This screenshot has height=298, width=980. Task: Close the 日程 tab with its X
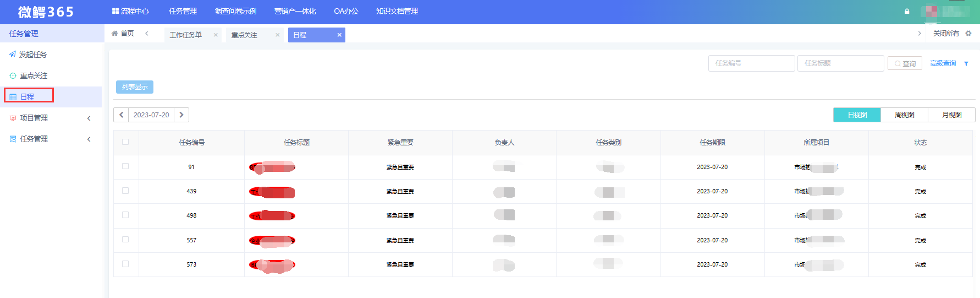click(339, 35)
